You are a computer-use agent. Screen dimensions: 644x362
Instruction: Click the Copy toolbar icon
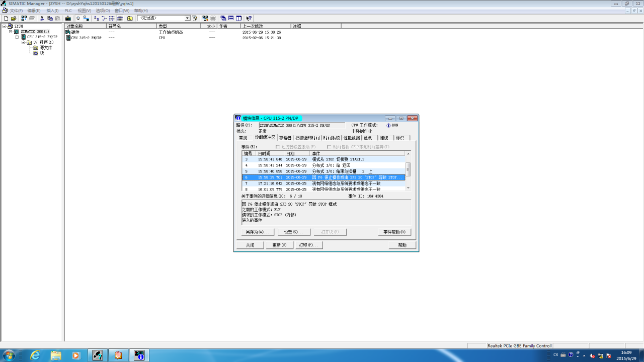pos(50,18)
